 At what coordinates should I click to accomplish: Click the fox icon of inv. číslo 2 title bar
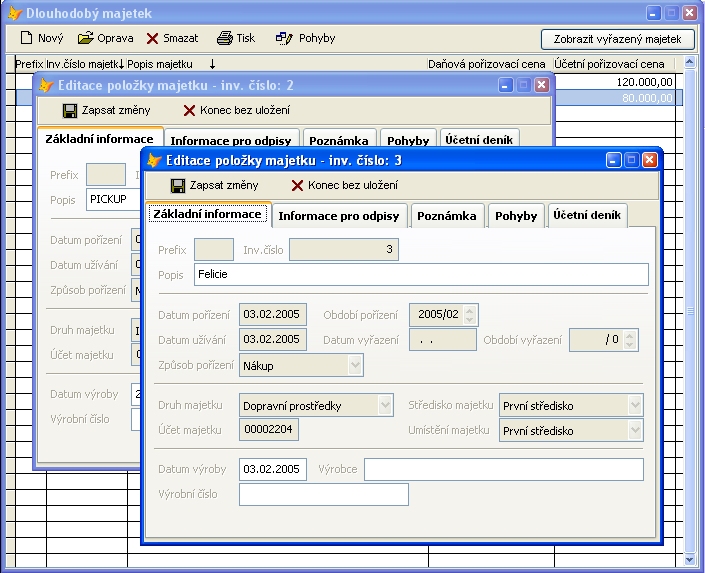tap(46, 85)
